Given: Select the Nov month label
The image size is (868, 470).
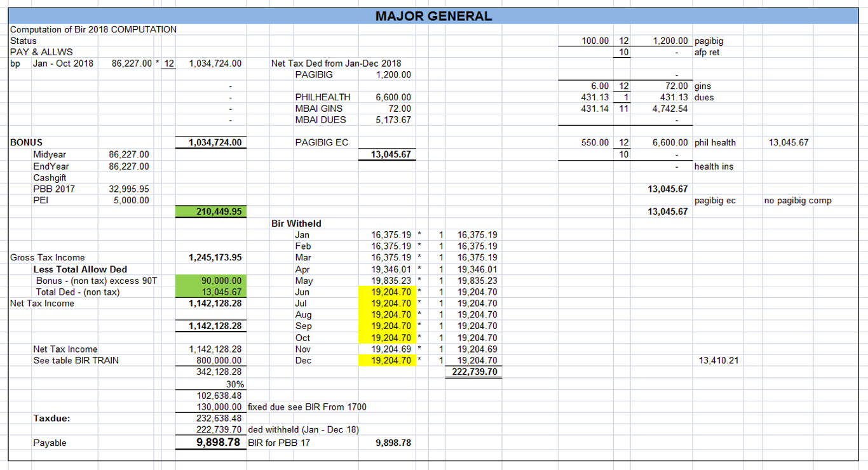Looking at the screenshot, I should [x=302, y=349].
